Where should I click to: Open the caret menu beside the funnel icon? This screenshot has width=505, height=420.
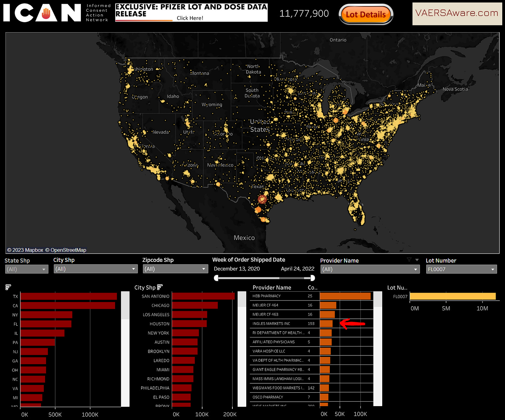[417, 260]
